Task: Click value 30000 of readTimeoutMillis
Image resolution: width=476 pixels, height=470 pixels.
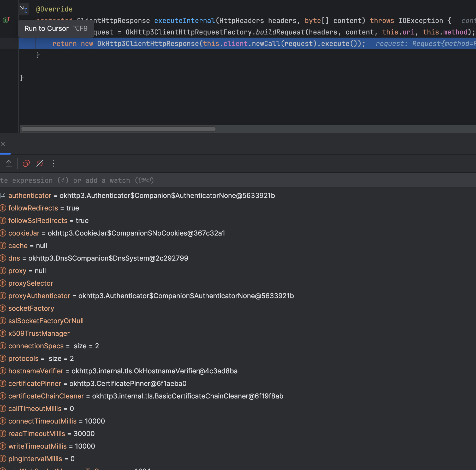Action: [84, 434]
